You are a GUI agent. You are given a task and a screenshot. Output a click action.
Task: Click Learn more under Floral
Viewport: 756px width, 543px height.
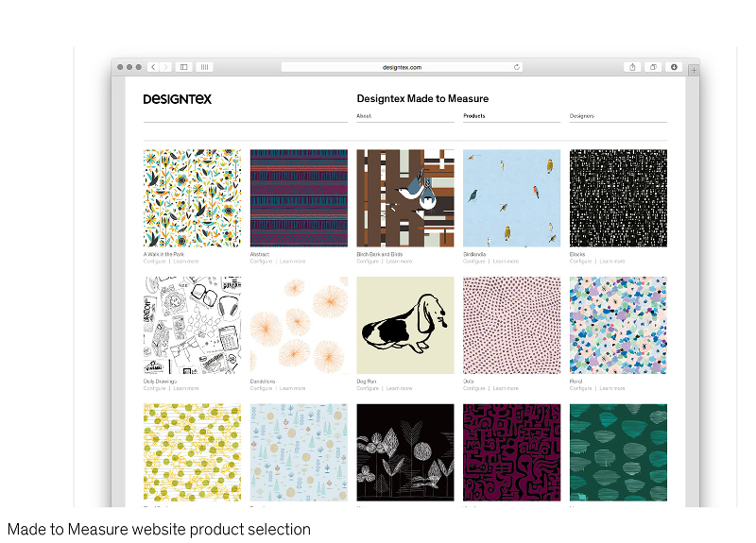pos(612,388)
